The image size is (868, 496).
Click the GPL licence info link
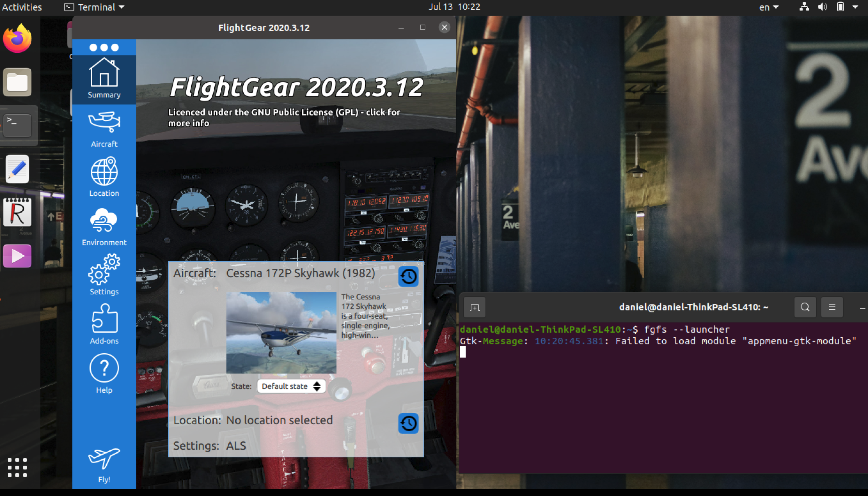click(284, 117)
